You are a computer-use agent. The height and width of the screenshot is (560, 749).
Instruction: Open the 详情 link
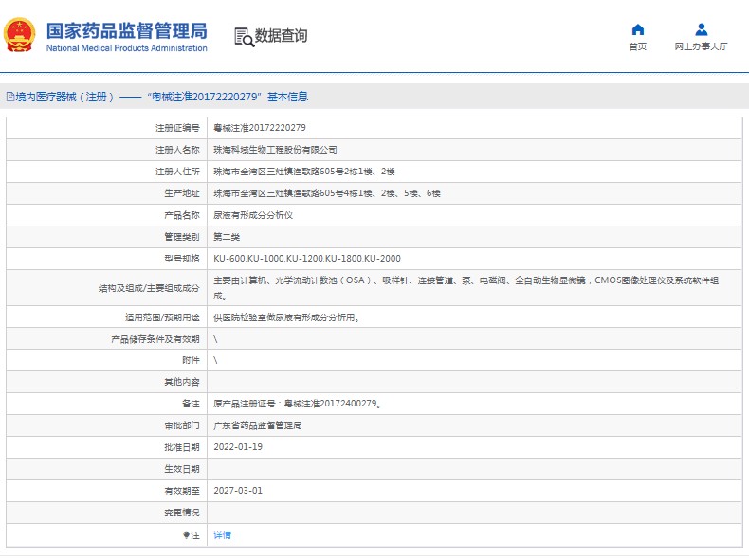222,535
